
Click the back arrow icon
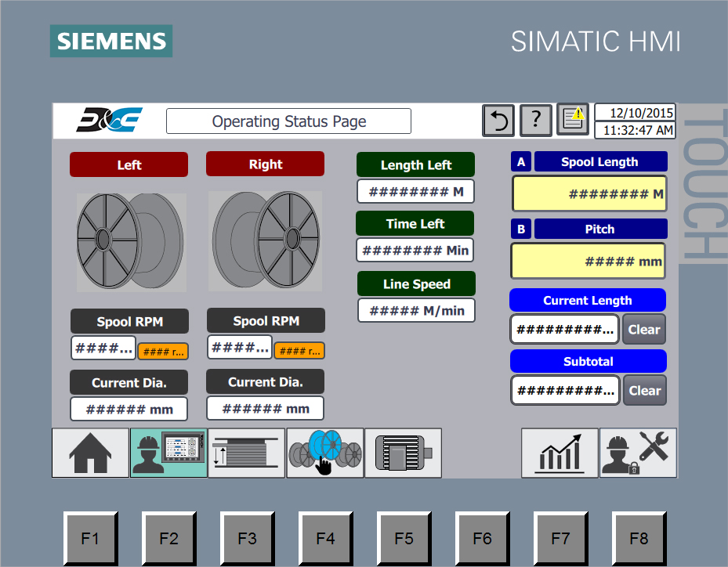point(498,121)
